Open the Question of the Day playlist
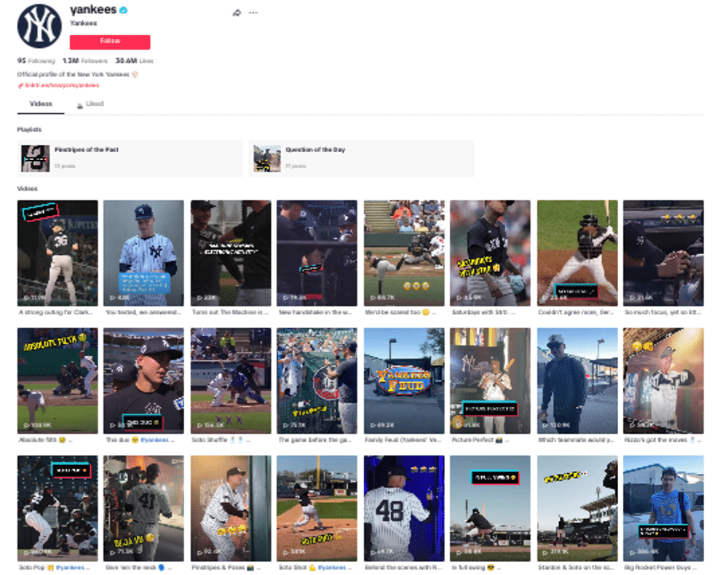Screen dimensions: 728x575 coord(361,158)
